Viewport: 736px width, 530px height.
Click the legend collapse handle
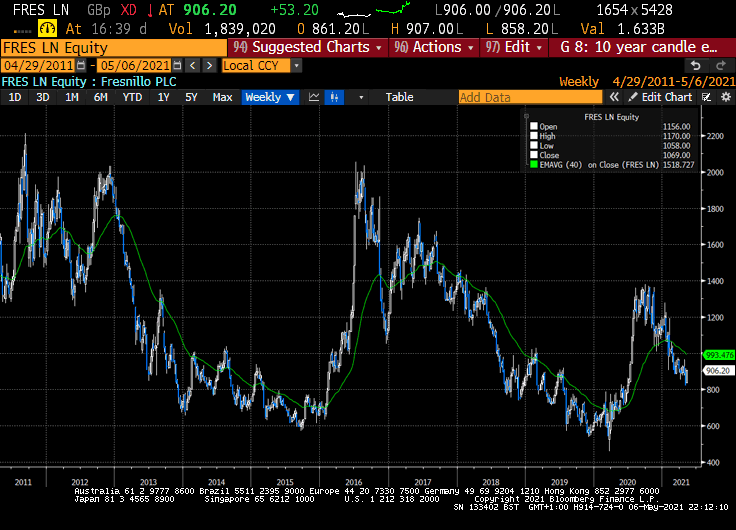tap(526, 116)
